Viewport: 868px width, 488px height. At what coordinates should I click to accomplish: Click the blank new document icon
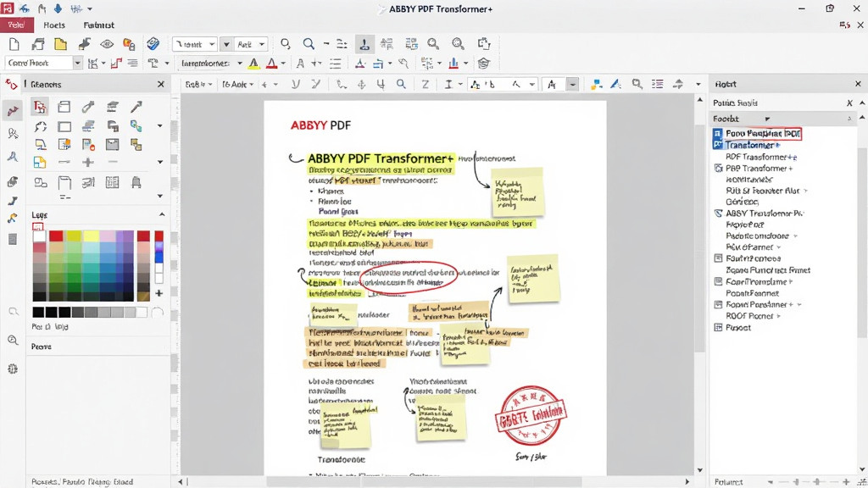(14, 44)
